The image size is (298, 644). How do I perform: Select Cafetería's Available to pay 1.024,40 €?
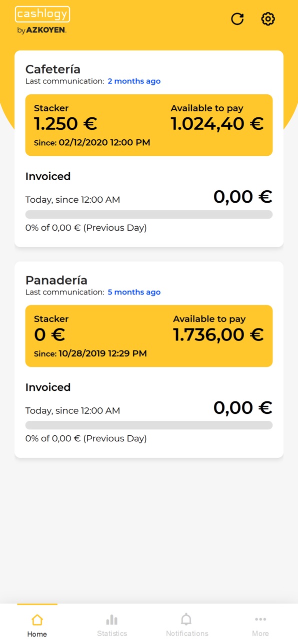tap(217, 123)
